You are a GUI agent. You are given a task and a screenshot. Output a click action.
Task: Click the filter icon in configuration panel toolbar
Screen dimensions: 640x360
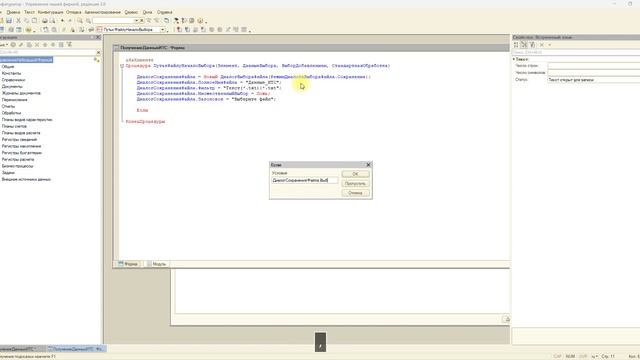[x=69, y=44]
